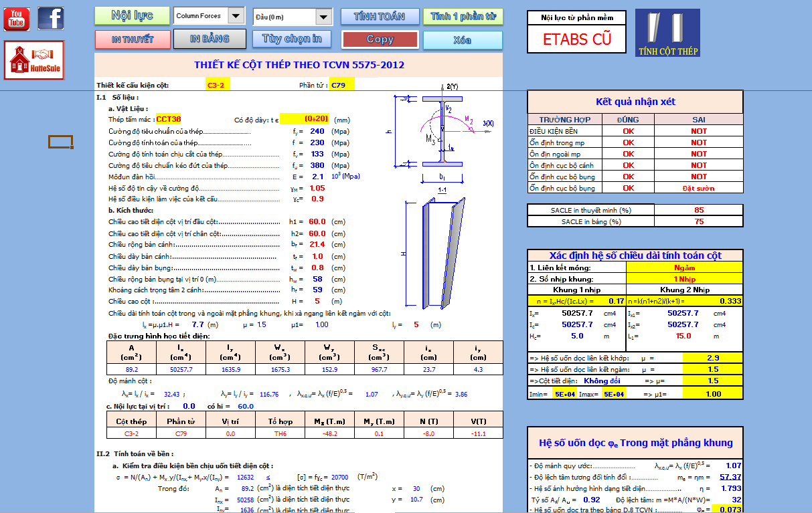Click the TÍNH CỘT THÉP steel column icon
812x513 pixels.
pyautogui.click(x=667, y=33)
